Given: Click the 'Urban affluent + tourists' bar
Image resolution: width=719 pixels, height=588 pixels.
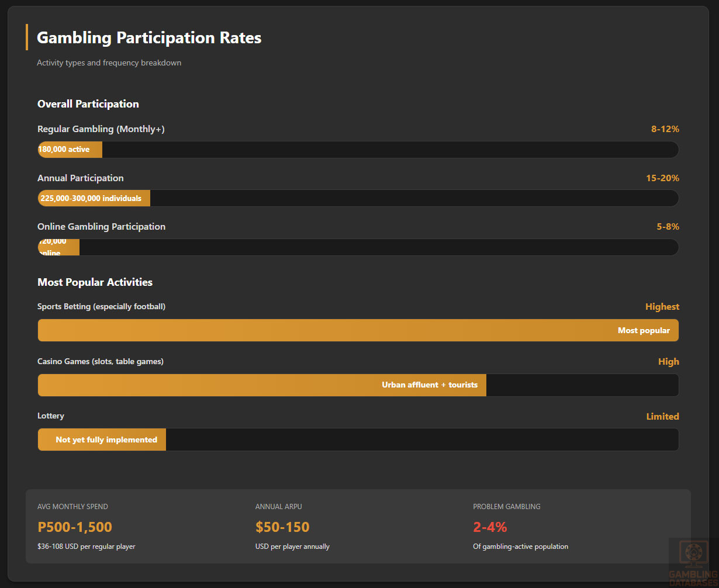Looking at the screenshot, I should [x=262, y=385].
